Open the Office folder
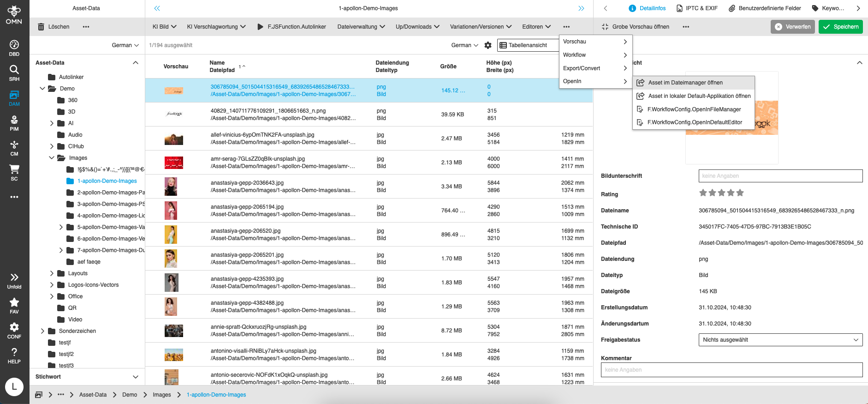Screen dimensions: 868x404 point(76,296)
